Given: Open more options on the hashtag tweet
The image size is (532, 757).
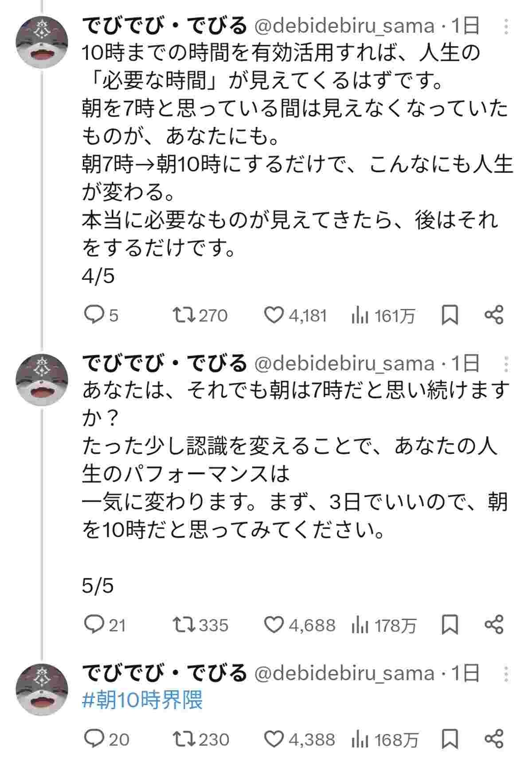Looking at the screenshot, I should (x=506, y=673).
